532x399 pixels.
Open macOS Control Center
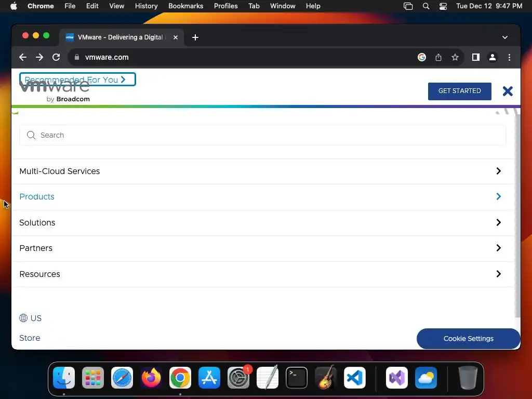(443, 6)
